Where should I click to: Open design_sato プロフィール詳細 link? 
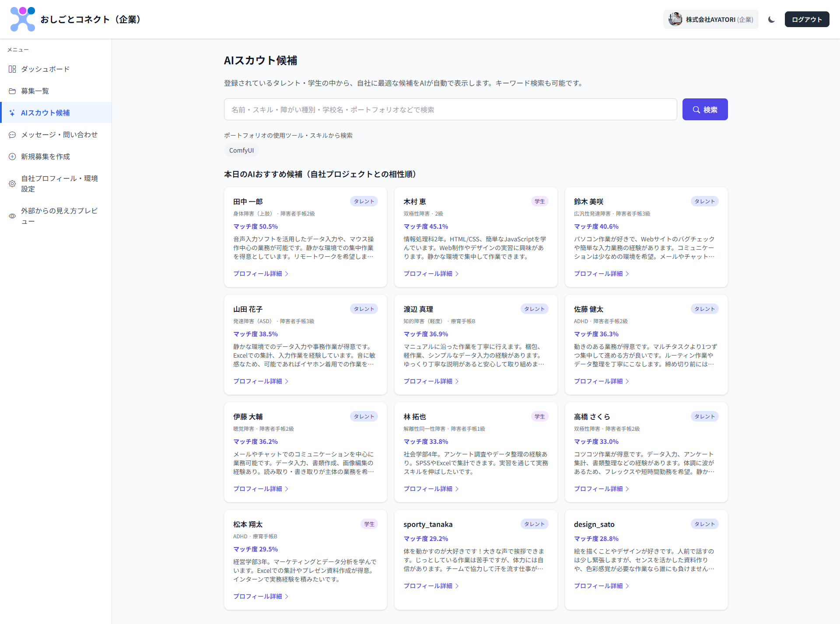(602, 586)
